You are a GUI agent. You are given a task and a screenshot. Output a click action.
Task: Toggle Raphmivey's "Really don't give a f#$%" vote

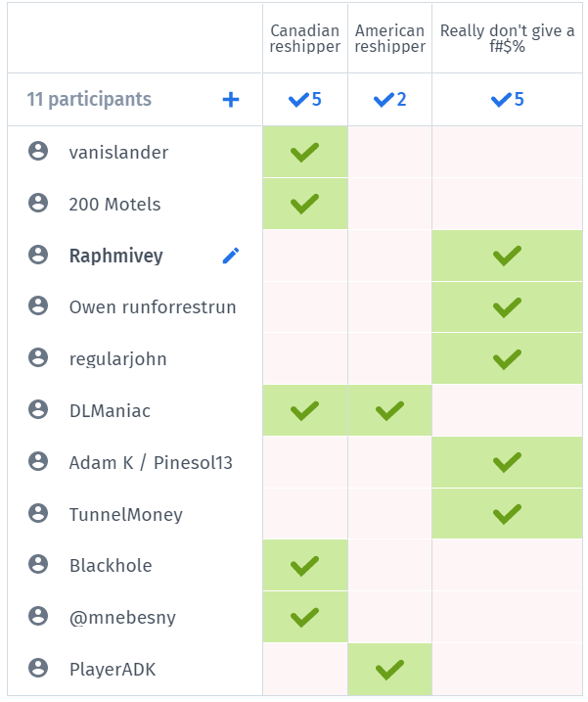click(x=507, y=256)
